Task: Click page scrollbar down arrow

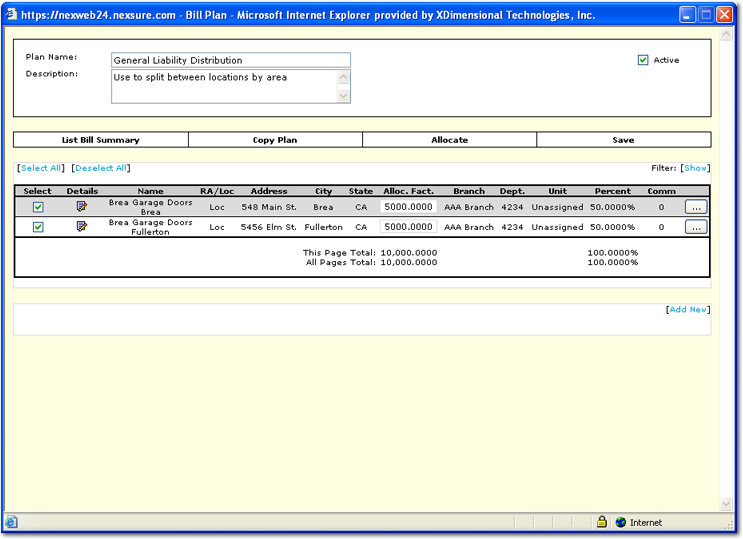Action: coord(726,504)
